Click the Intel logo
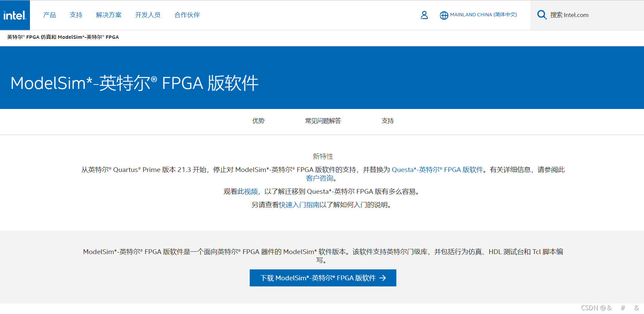Screen dimensions: 644x314 [15, 15]
